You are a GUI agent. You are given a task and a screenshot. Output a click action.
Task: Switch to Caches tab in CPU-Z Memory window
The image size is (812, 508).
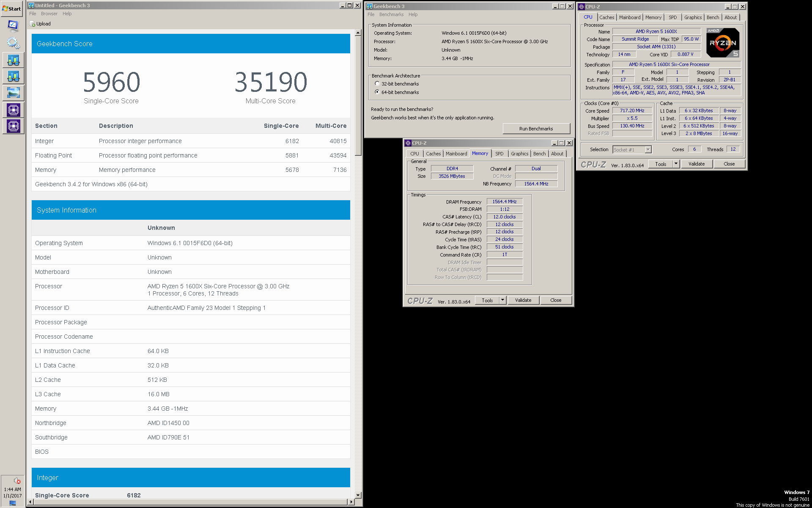(x=433, y=154)
